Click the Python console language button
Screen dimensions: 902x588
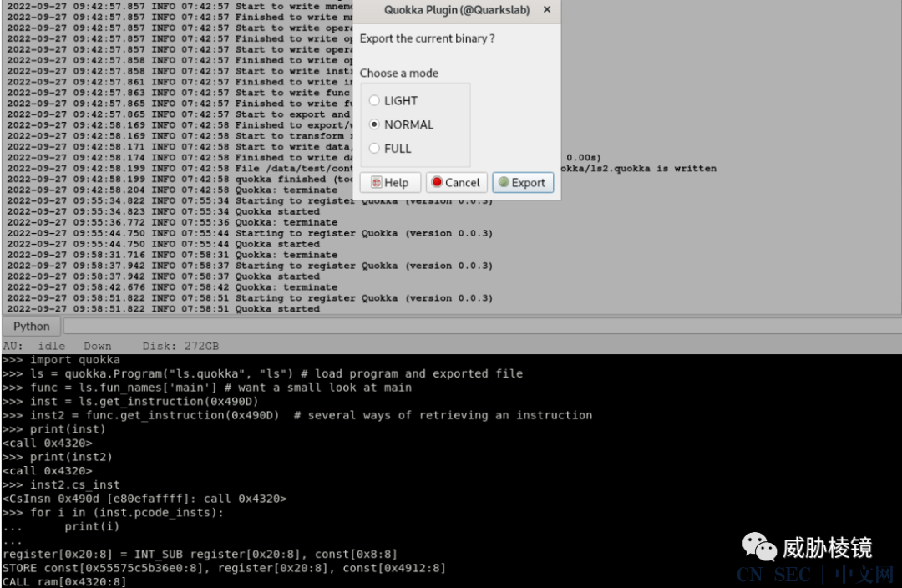point(31,327)
